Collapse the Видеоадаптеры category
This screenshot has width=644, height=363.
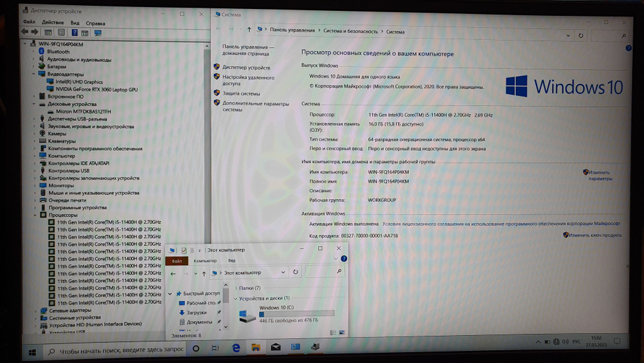point(33,74)
